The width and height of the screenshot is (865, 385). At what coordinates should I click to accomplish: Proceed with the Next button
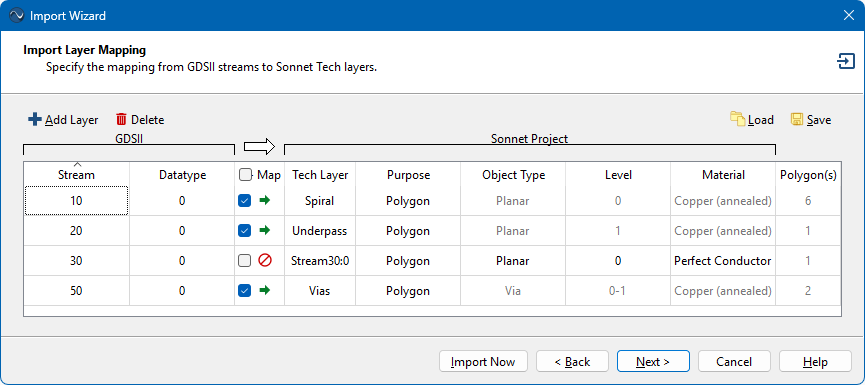tap(653, 362)
